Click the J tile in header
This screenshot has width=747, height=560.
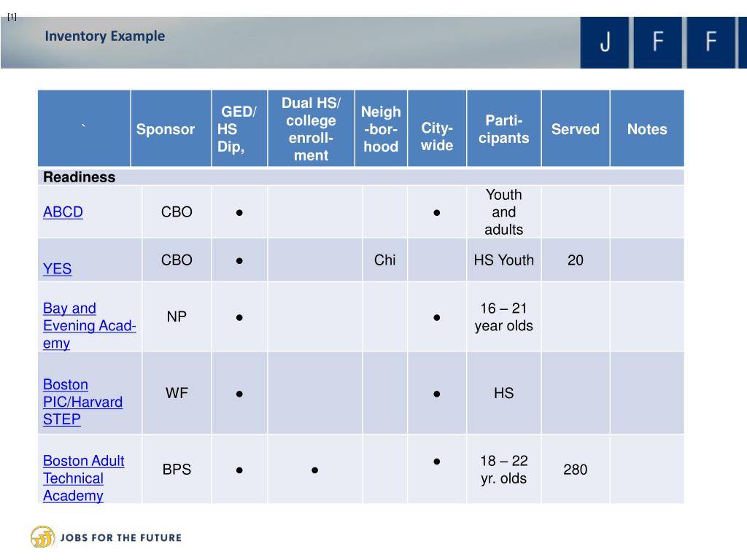pyautogui.click(x=605, y=42)
